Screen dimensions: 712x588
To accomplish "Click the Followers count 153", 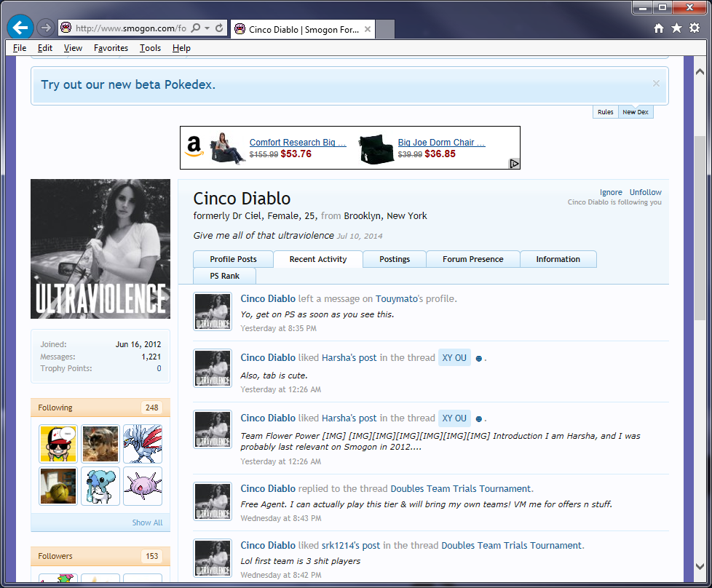I will click(151, 556).
